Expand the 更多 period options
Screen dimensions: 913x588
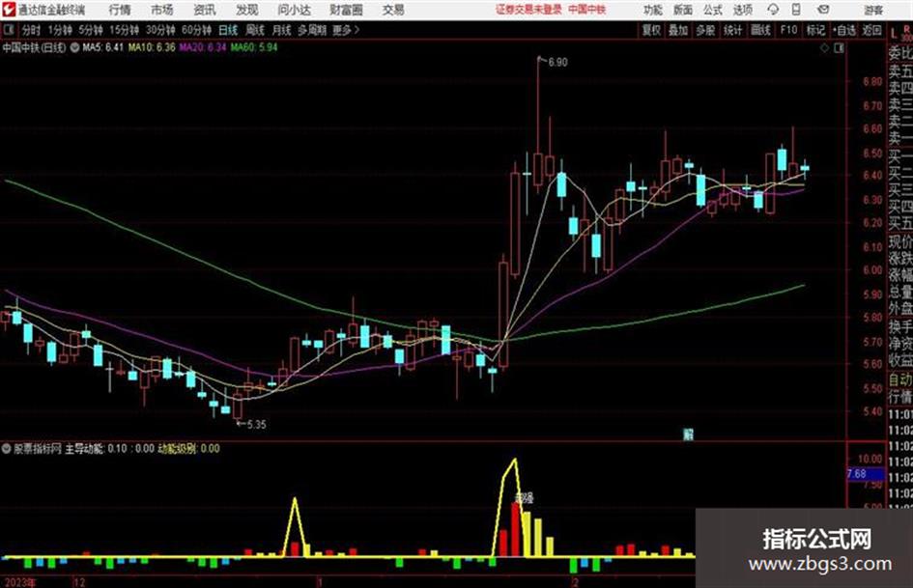click(346, 30)
